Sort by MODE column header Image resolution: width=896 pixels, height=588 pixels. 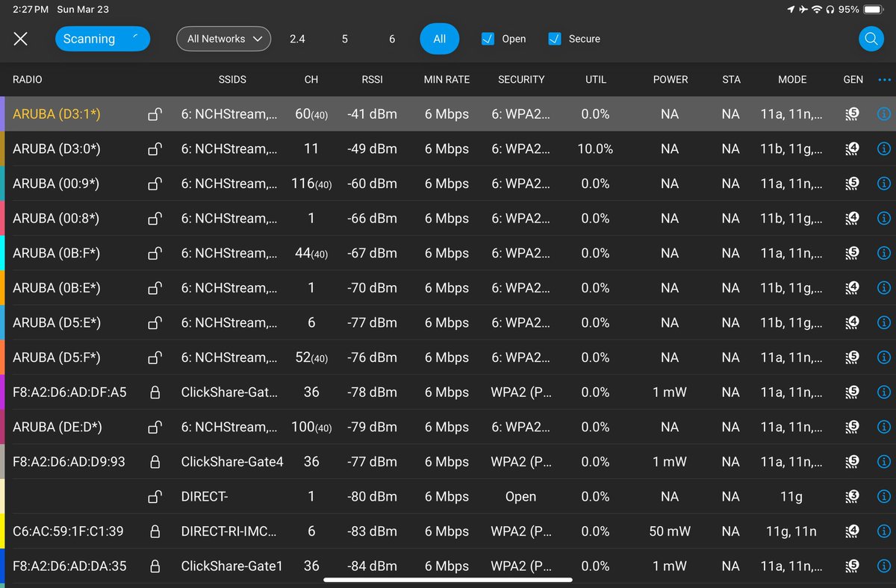(792, 79)
